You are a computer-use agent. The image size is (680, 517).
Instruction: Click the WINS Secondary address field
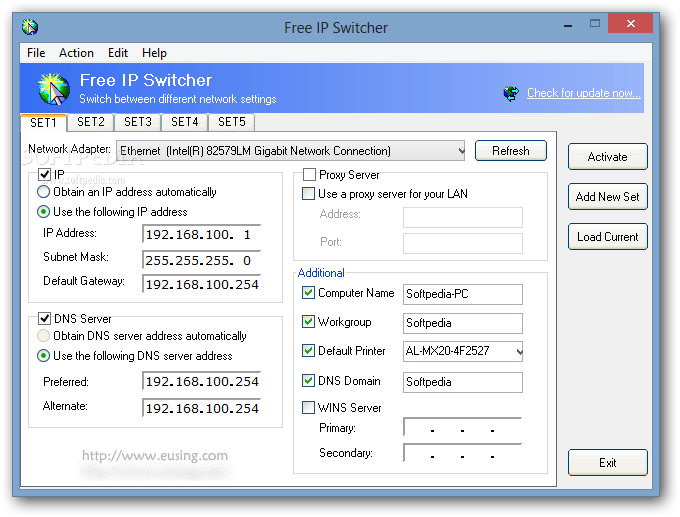tap(463, 454)
